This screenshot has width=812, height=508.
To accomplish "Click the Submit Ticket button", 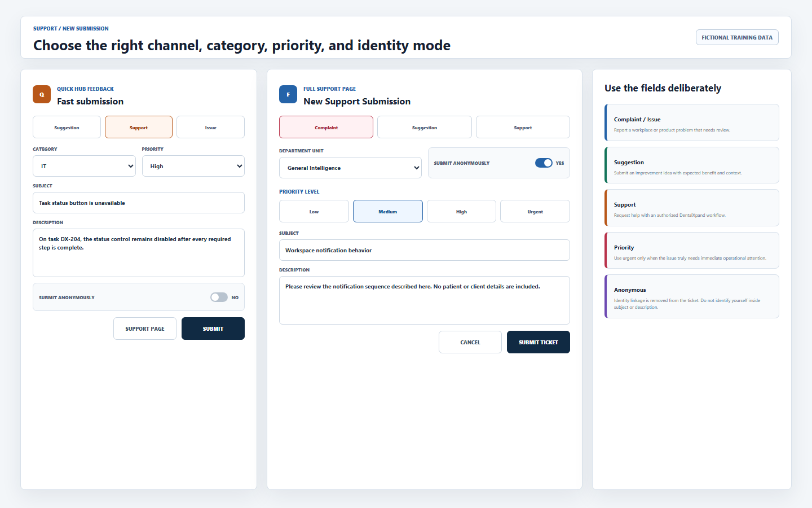I will 539,342.
